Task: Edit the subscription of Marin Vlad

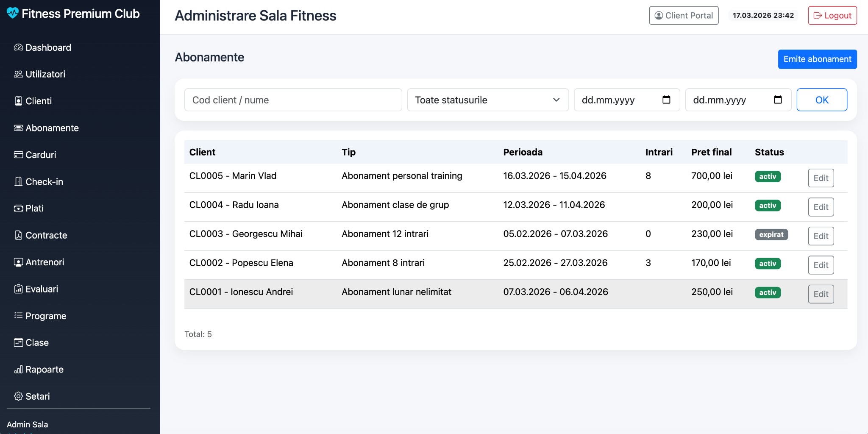Action: [x=821, y=178]
